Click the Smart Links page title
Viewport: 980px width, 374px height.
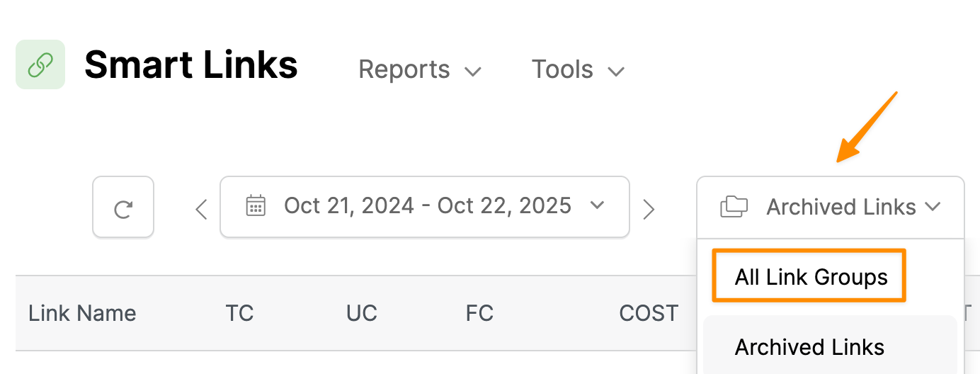click(191, 65)
